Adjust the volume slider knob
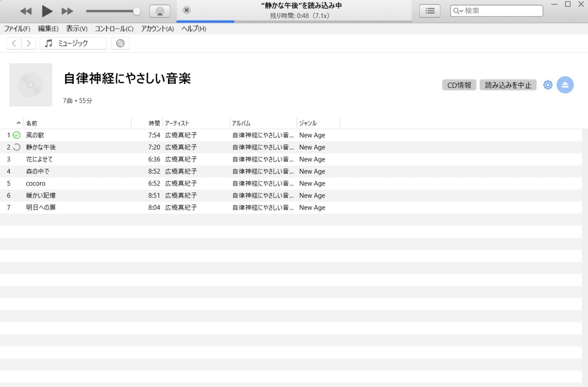 [x=137, y=11]
